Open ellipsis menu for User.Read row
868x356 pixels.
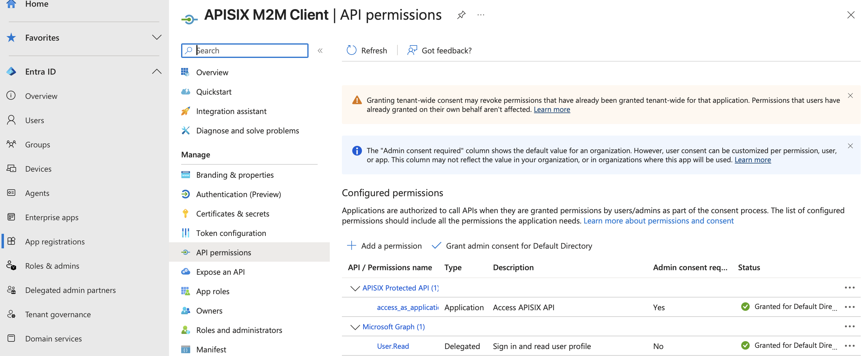tap(850, 346)
